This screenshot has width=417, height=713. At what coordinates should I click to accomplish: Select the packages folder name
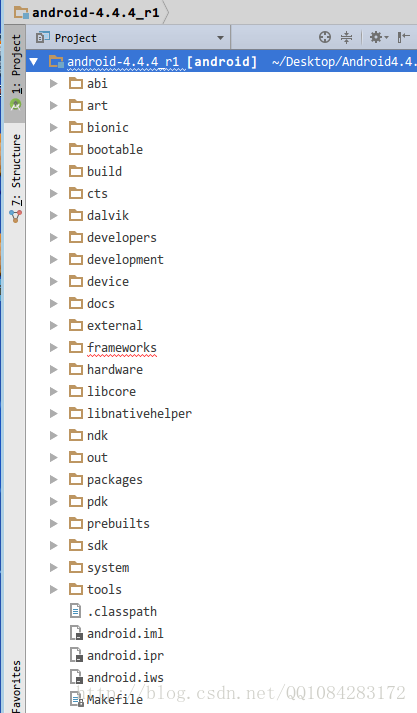coord(115,479)
